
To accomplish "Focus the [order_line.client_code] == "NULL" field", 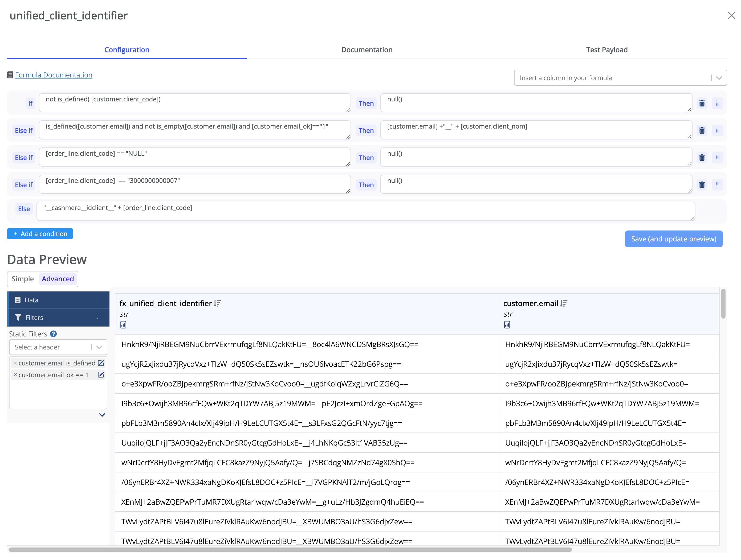I will pos(195,157).
